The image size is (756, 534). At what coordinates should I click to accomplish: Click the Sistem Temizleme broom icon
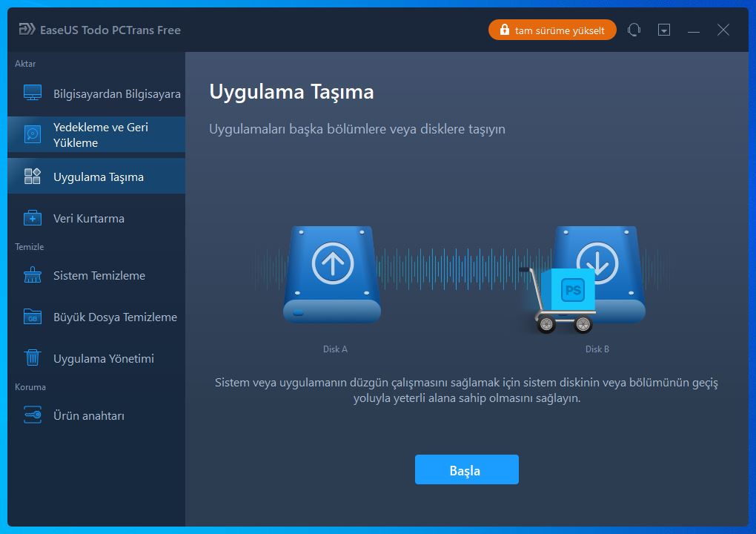[x=33, y=275]
